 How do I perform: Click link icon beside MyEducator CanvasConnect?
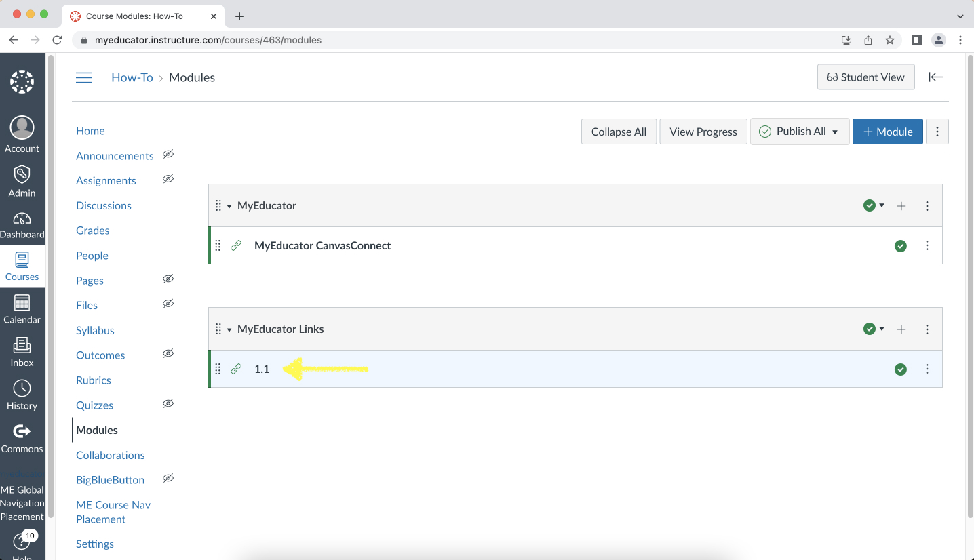236,245
